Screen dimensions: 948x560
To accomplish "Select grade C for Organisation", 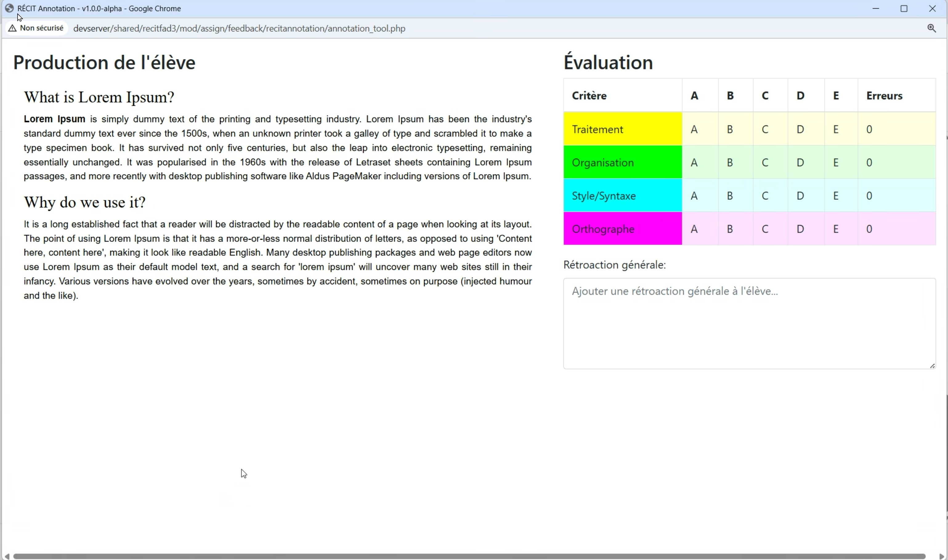I will pos(765,163).
